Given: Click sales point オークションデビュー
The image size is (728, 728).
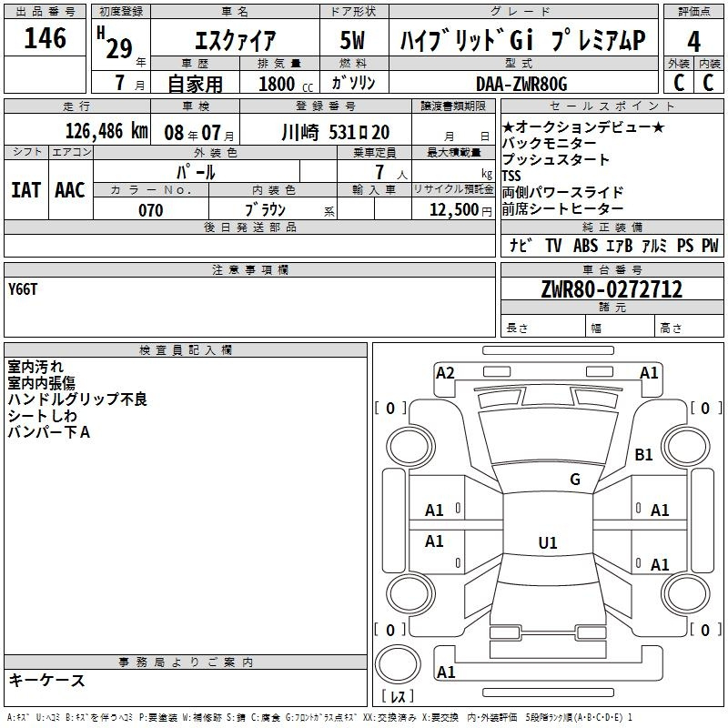Looking at the screenshot, I should pyautogui.click(x=583, y=126).
